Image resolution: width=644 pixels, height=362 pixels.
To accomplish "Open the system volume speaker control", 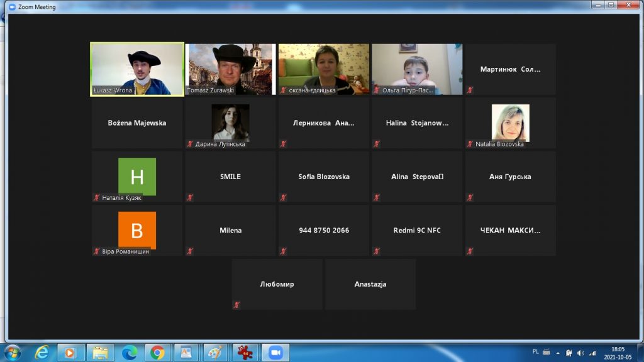I will [x=580, y=353].
